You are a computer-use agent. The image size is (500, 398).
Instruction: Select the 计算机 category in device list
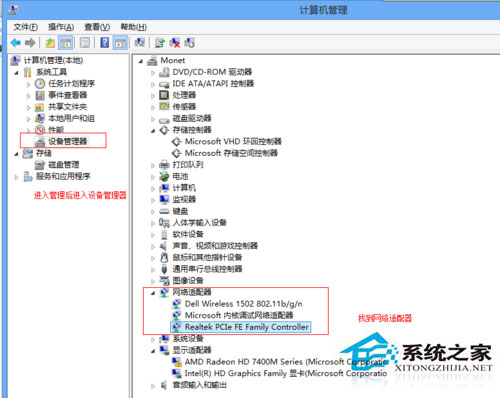(184, 188)
